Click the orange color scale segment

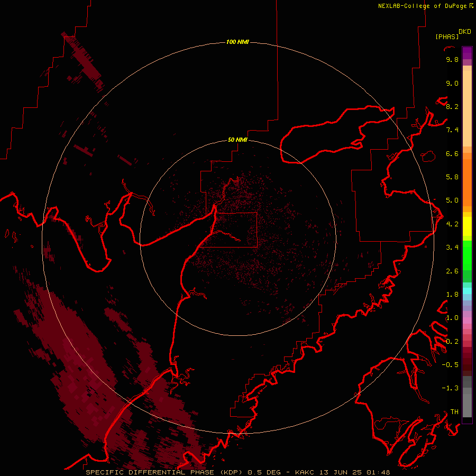467,182
